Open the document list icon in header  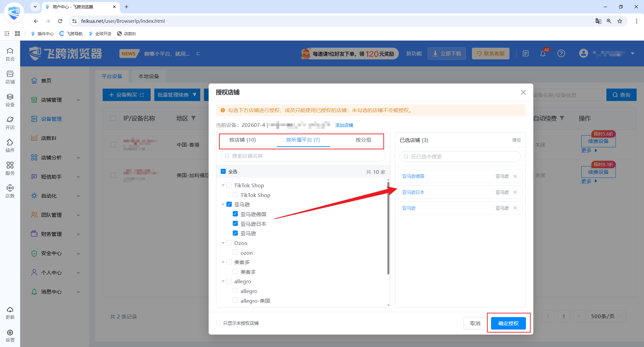[x=526, y=54]
